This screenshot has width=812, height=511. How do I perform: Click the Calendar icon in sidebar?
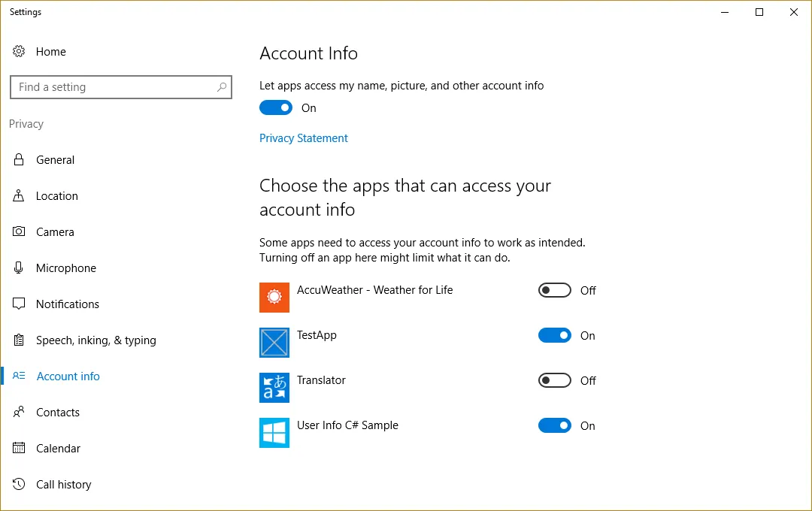[19, 448]
